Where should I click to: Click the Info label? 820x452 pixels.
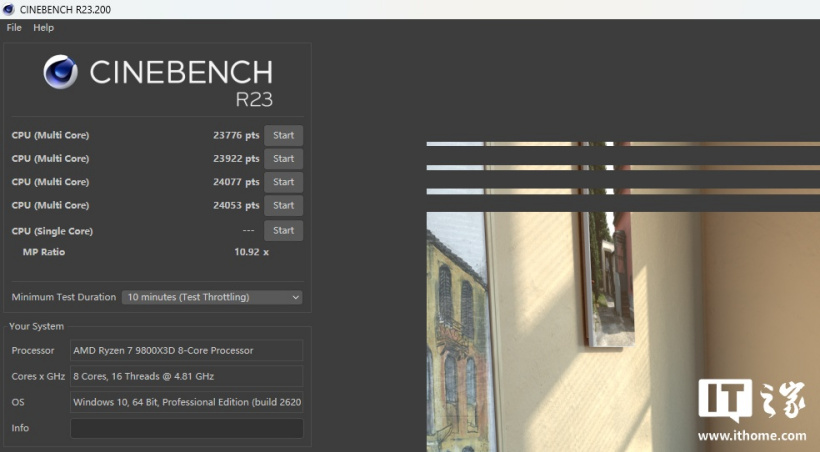coord(20,428)
